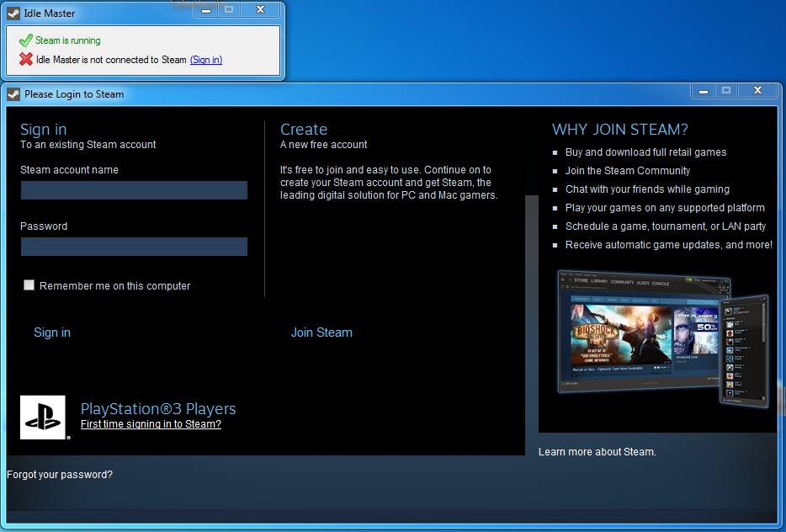Image resolution: width=786 pixels, height=532 pixels.
Task: Focus the Password input field
Action: pos(134,246)
